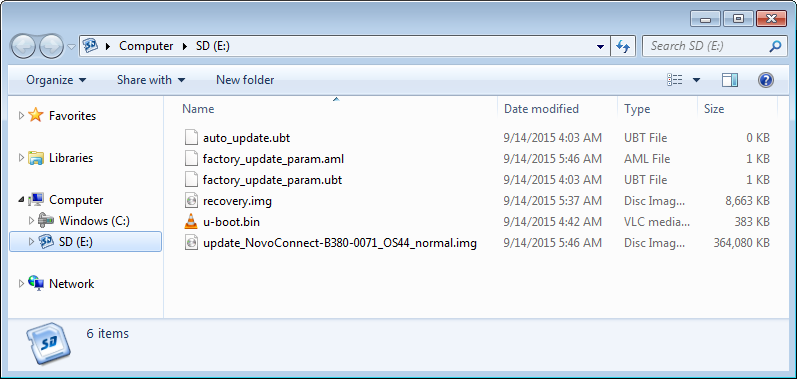Image resolution: width=797 pixels, height=379 pixels.
Task: Click the Windows (C:) drive icon
Action: click(x=46, y=221)
